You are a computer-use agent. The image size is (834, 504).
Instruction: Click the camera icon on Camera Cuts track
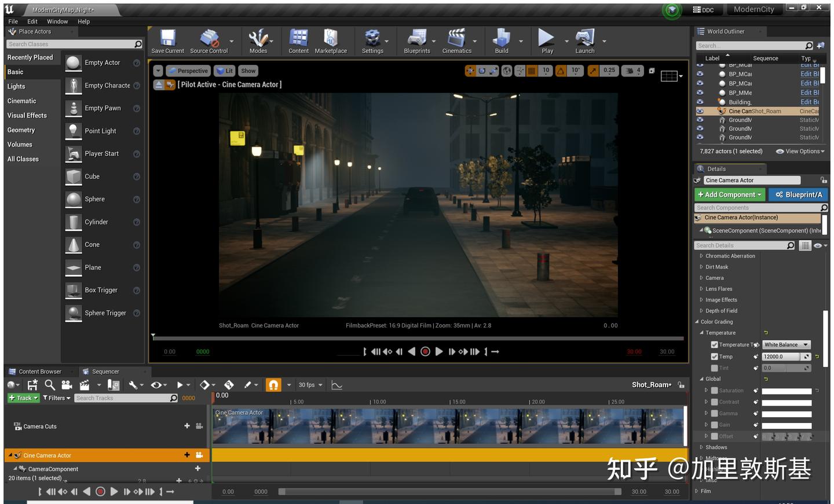click(199, 426)
